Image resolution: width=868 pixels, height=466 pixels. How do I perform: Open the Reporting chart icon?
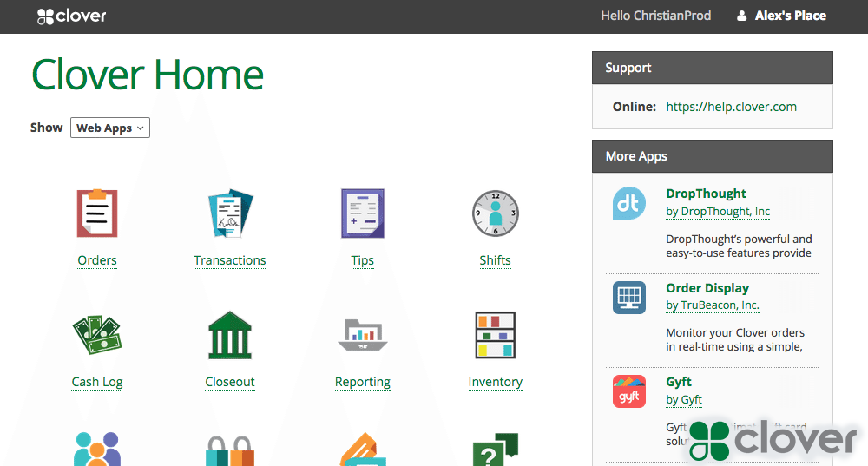tap(363, 335)
